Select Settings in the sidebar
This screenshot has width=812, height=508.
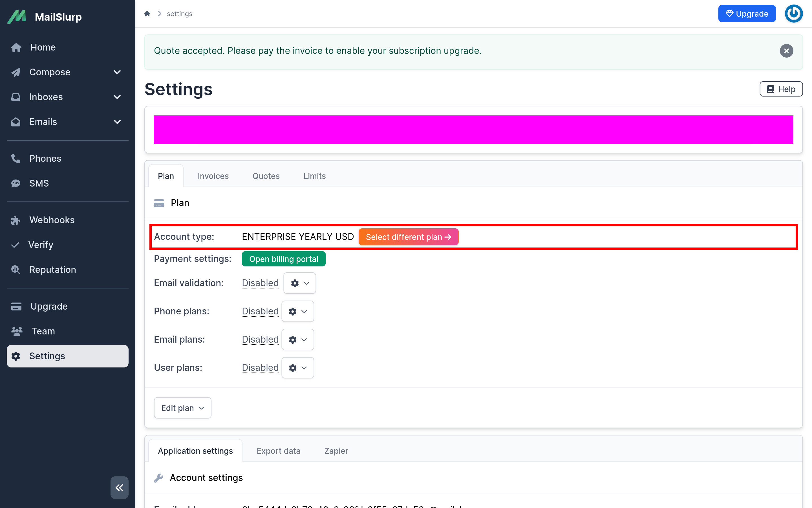coord(67,356)
